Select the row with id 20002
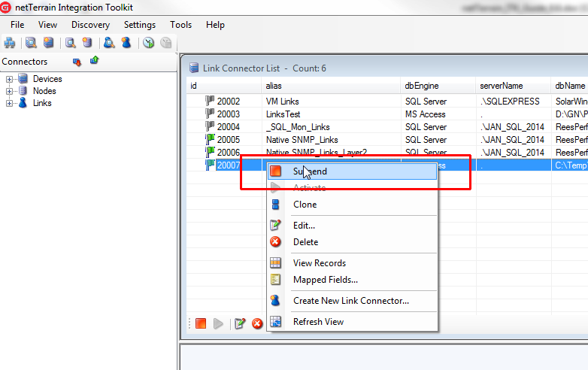588x370 pixels. [229, 102]
